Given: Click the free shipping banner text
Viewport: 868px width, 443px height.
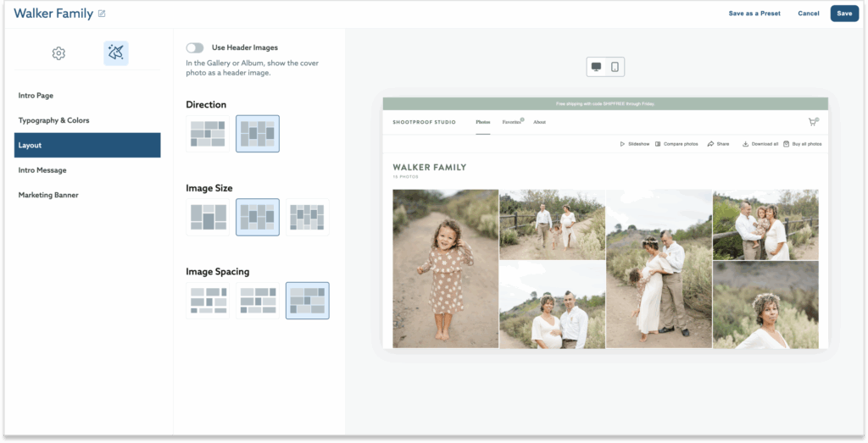Looking at the screenshot, I should click(605, 103).
